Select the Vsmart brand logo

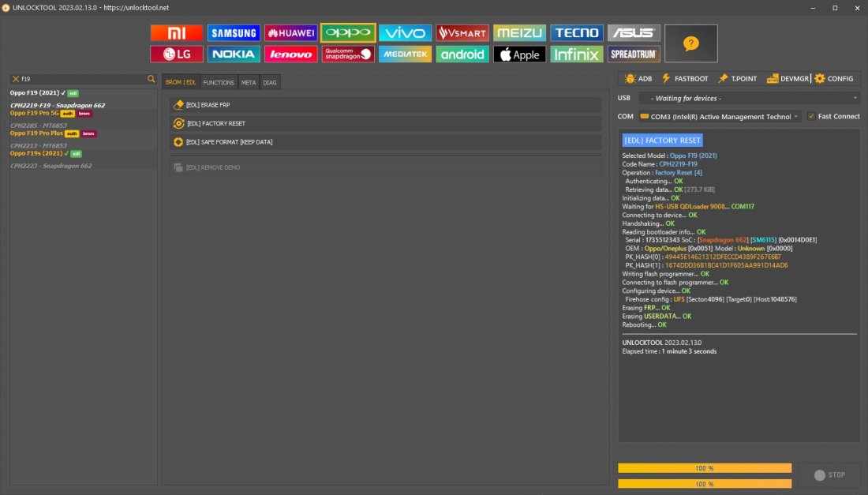click(x=462, y=32)
